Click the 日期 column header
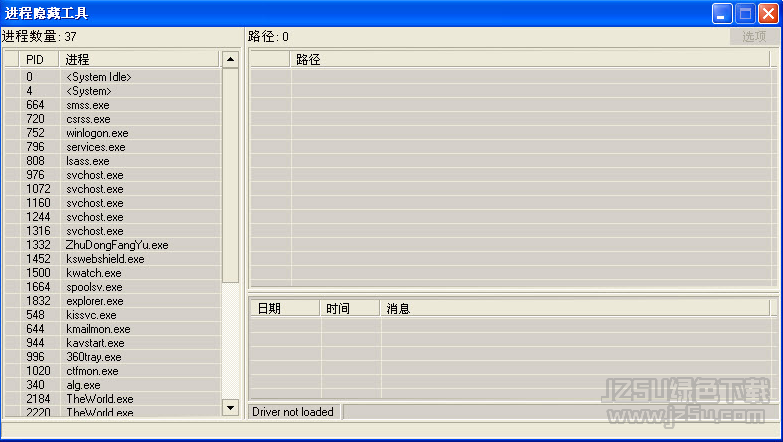This screenshot has width=783, height=442. point(285,309)
